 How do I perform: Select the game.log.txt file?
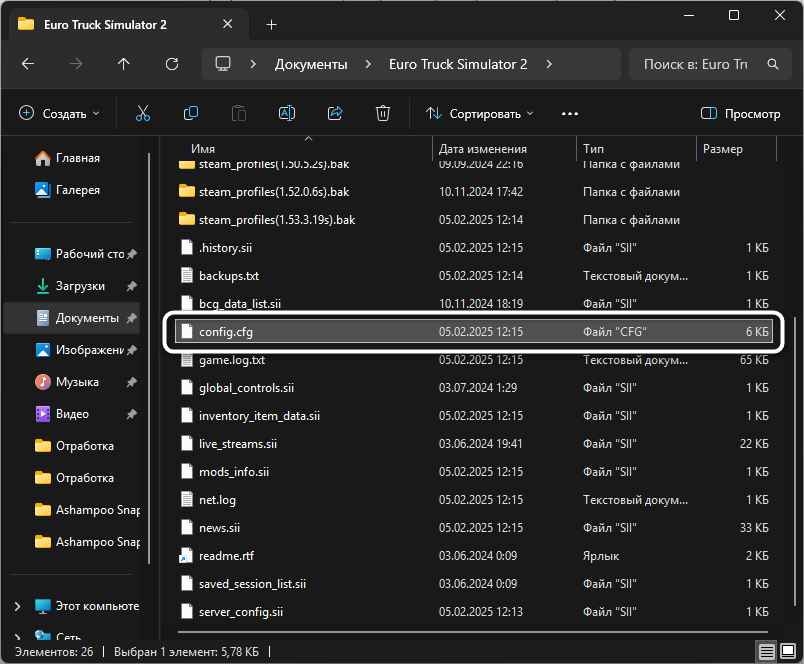(x=231, y=360)
